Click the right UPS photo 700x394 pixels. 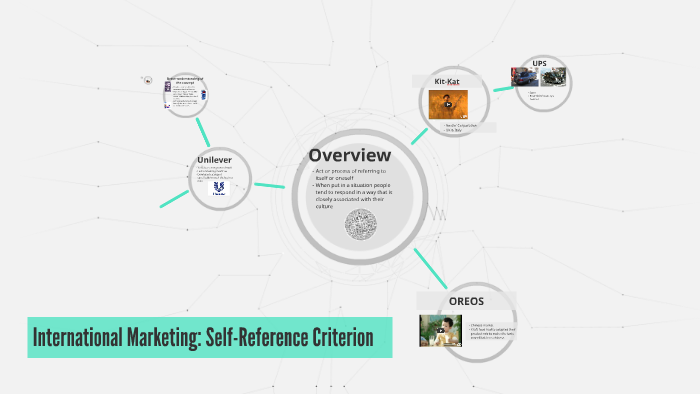click(x=553, y=77)
